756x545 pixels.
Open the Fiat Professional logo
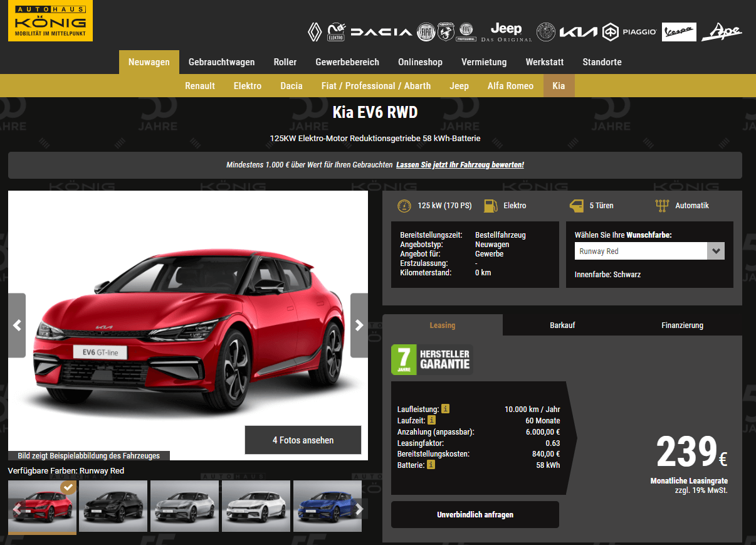pos(466,32)
